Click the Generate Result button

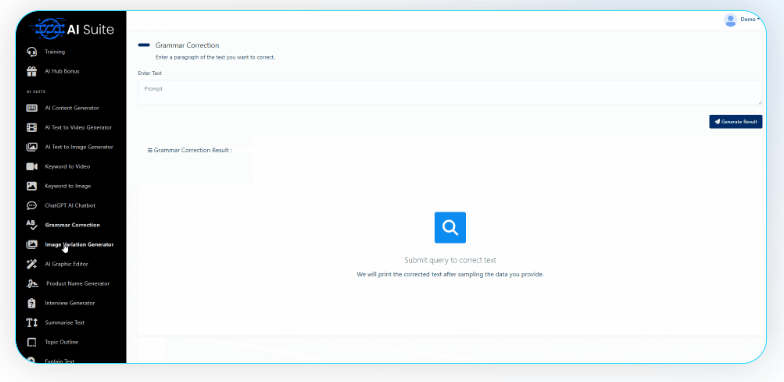(x=736, y=122)
